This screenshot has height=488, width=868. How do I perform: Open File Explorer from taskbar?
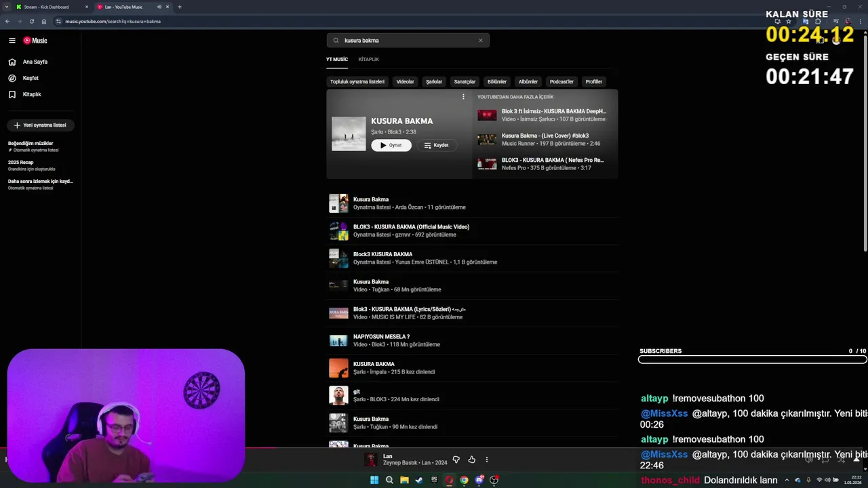[404, 480]
